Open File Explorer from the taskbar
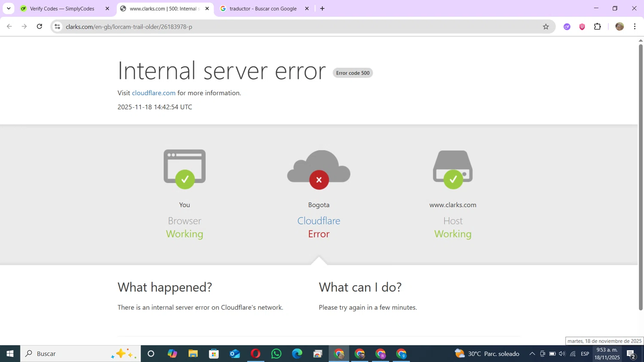Screen dimensions: 644x362 [193, 354]
